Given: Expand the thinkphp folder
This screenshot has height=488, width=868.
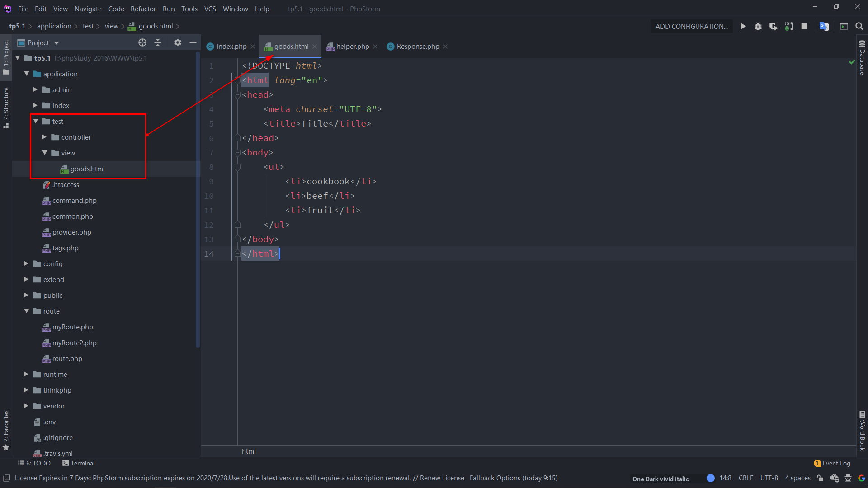Looking at the screenshot, I should coord(26,390).
